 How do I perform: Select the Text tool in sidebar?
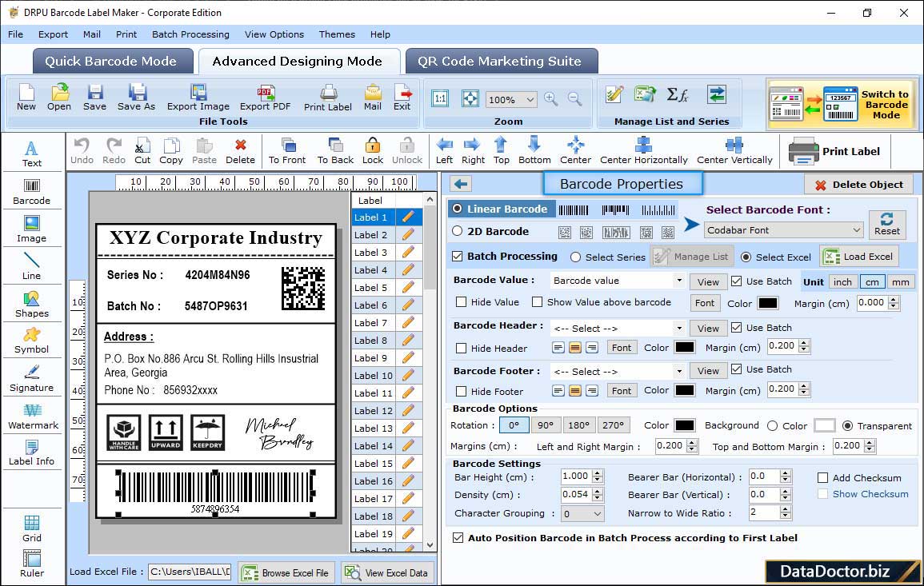(x=32, y=153)
